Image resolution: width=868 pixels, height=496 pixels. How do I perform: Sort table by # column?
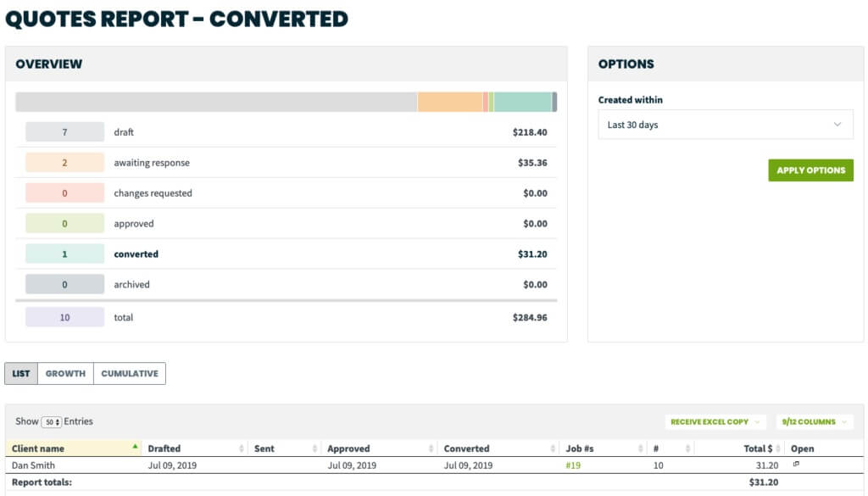tap(670, 449)
